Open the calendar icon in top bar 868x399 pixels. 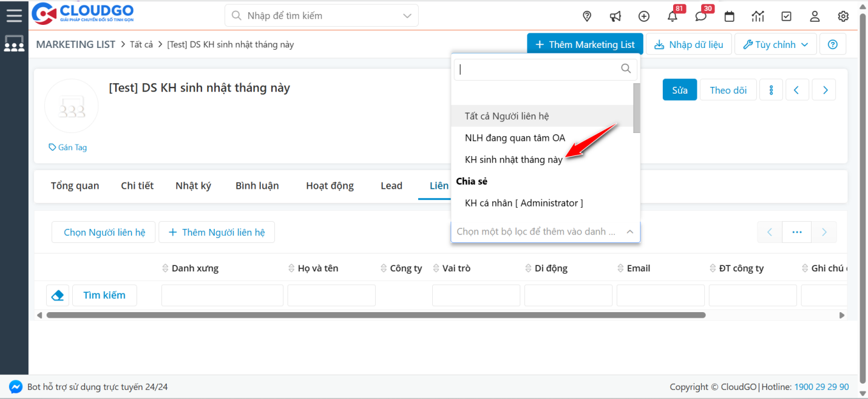click(729, 16)
